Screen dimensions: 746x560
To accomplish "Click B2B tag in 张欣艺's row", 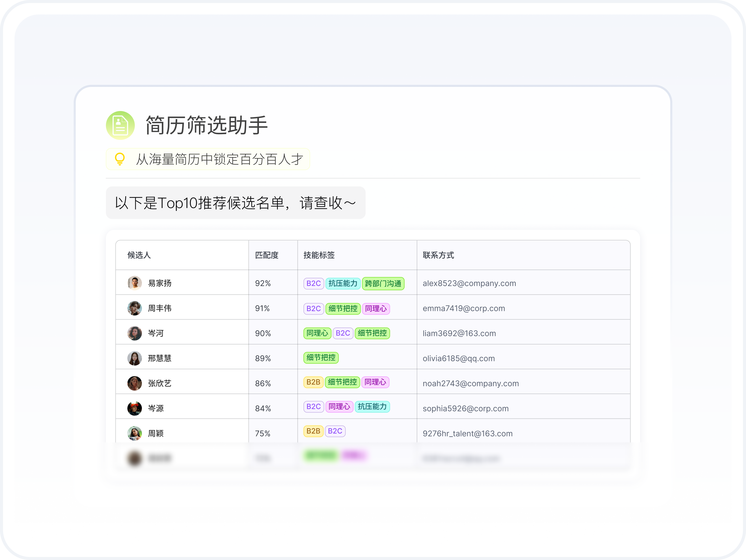I will (x=313, y=382).
